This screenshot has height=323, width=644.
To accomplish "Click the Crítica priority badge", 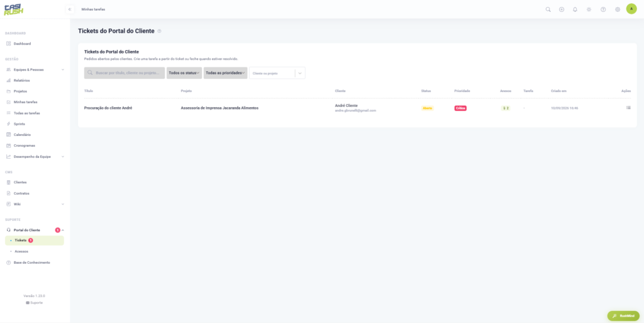I will tap(460, 108).
